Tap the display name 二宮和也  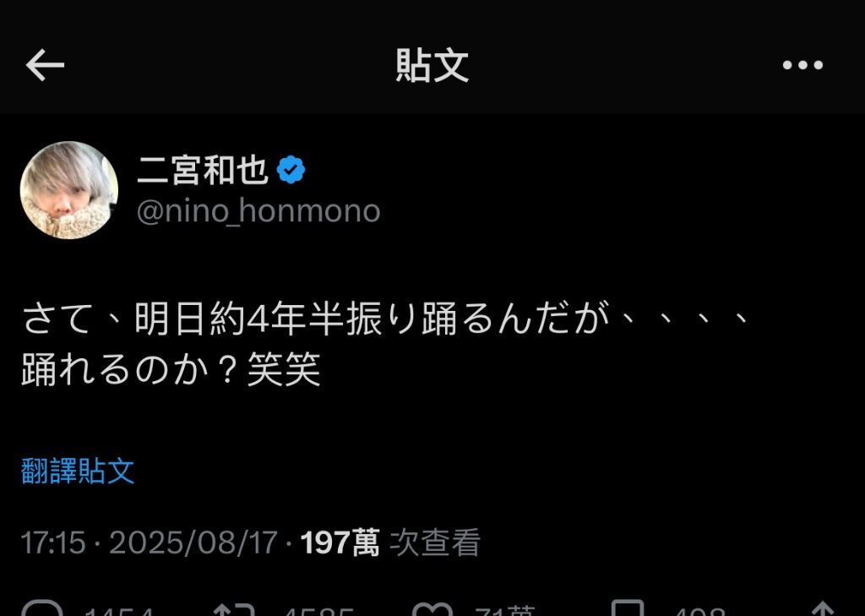tap(203, 170)
